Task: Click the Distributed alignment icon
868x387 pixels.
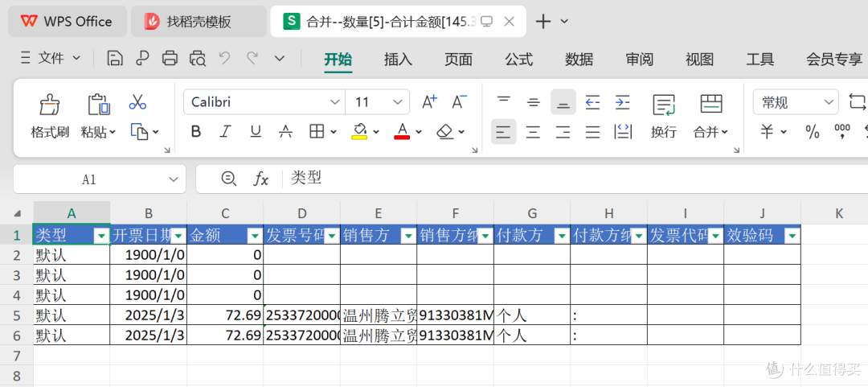Action: [x=624, y=131]
